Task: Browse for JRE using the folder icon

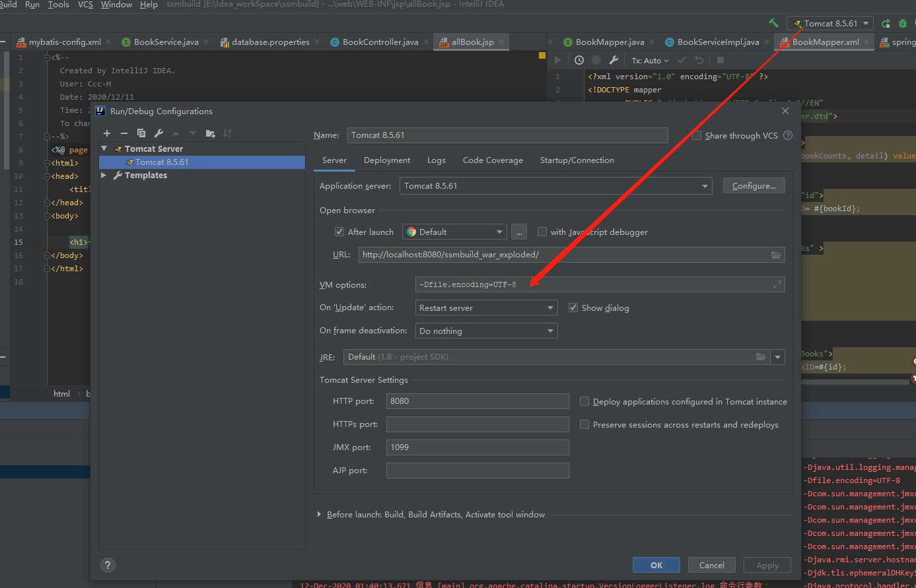Action: pyautogui.click(x=761, y=357)
